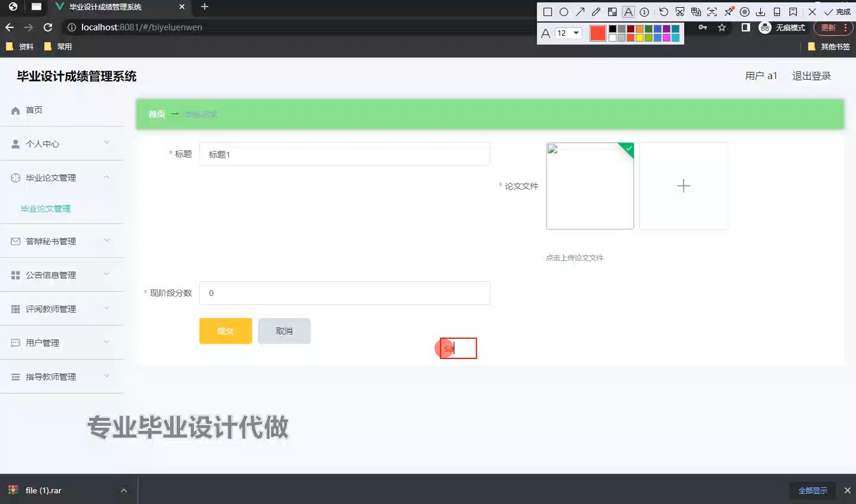Cancel the screenshot with X icon
This screenshot has height=504, width=856.
tap(812, 12)
